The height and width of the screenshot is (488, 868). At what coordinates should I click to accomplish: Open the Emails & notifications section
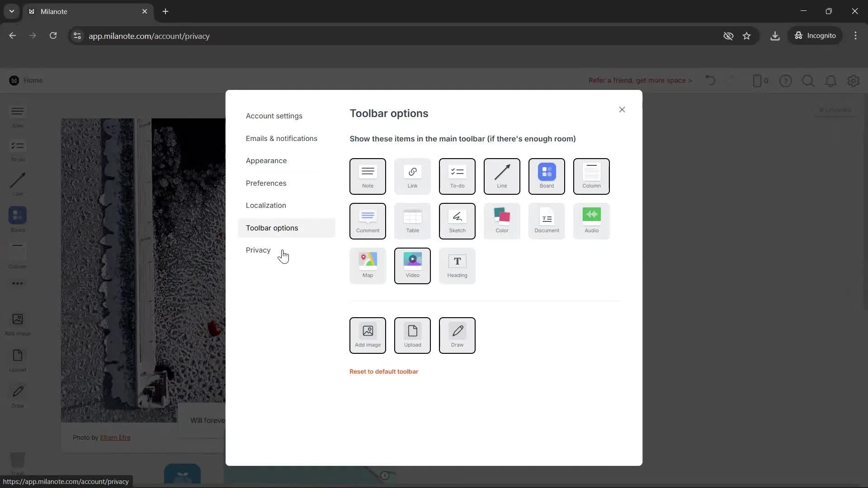[281, 138]
